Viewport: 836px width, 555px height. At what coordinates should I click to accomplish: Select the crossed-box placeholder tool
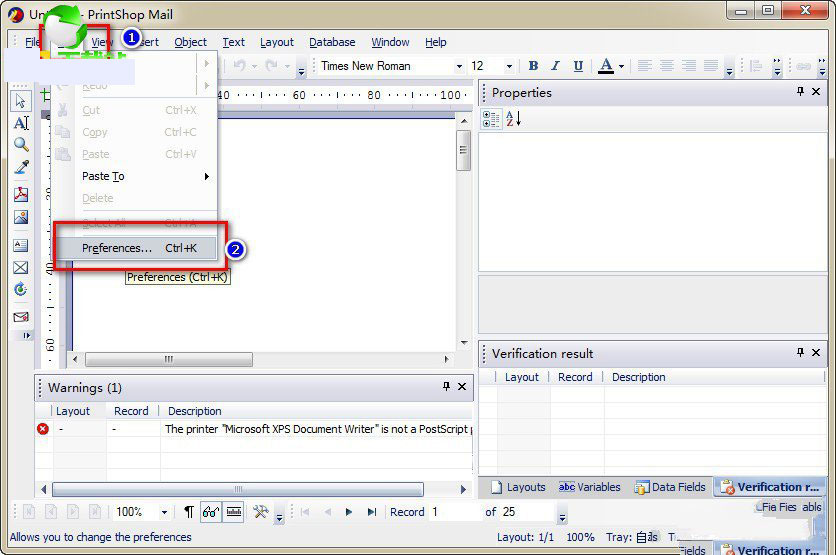click(x=21, y=268)
